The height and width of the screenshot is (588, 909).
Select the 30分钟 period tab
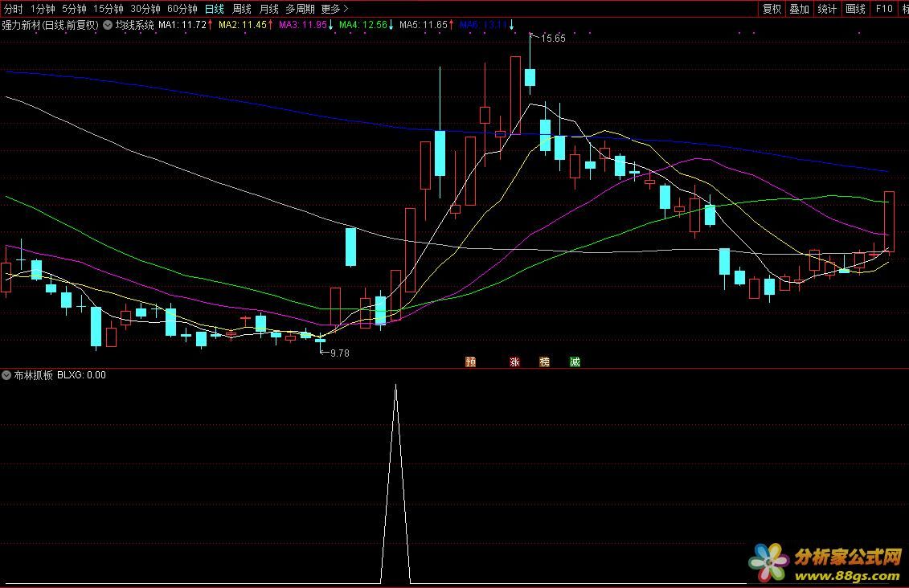coord(145,9)
